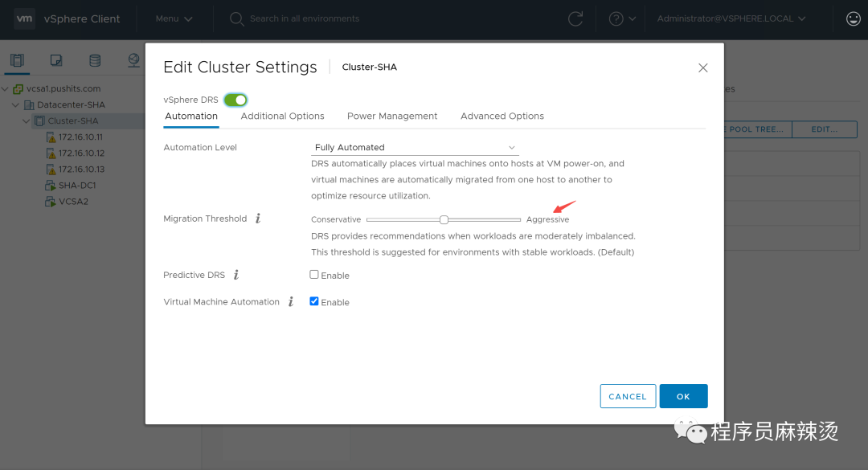Click the smiley feedback icon
868x470 pixels.
tap(853, 18)
